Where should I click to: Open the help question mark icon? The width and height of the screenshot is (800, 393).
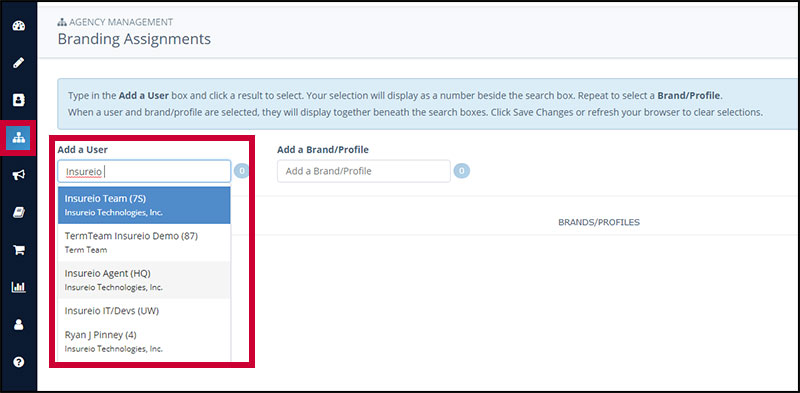click(18, 362)
